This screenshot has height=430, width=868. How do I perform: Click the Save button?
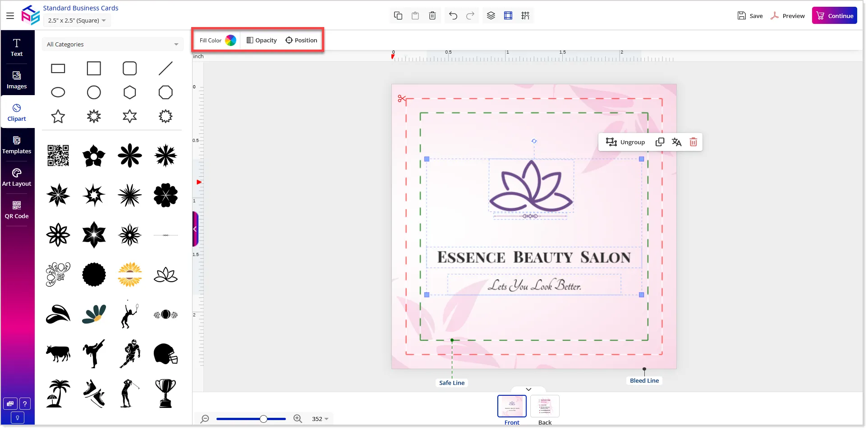click(750, 16)
